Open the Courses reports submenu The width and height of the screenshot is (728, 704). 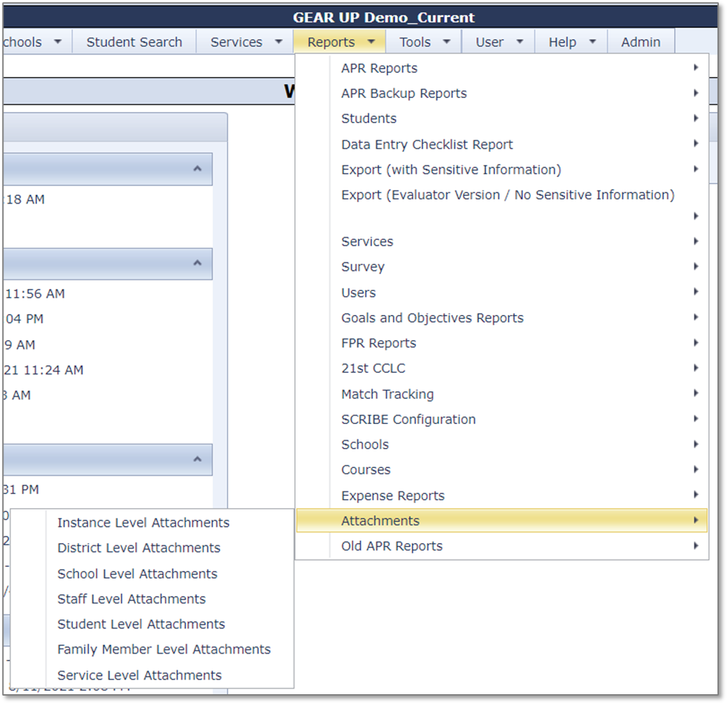click(501, 470)
